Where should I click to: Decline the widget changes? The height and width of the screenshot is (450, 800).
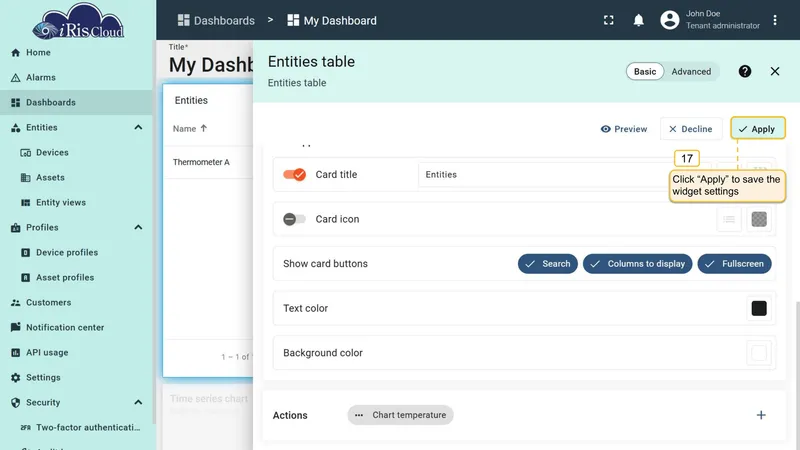click(x=691, y=129)
